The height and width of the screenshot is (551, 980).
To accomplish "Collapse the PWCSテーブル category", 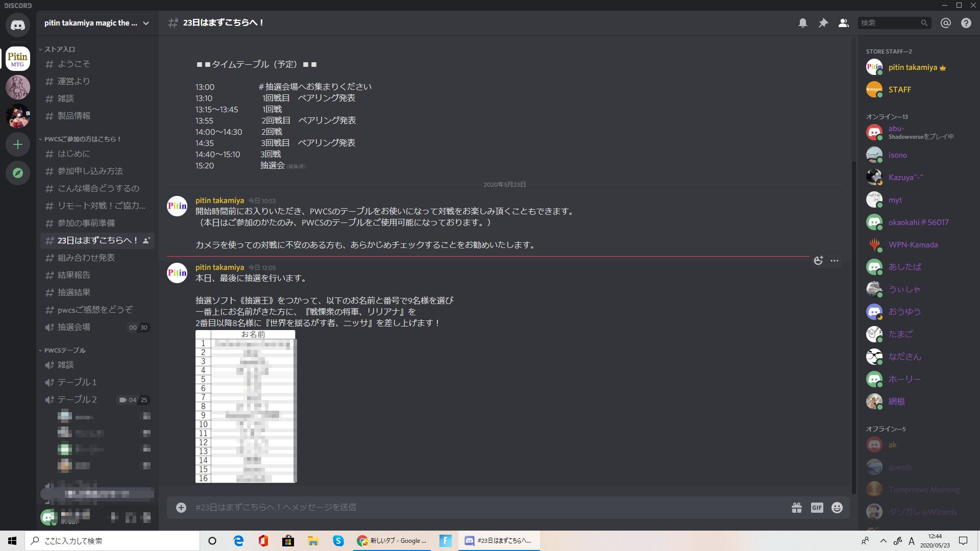I will tap(61, 350).
